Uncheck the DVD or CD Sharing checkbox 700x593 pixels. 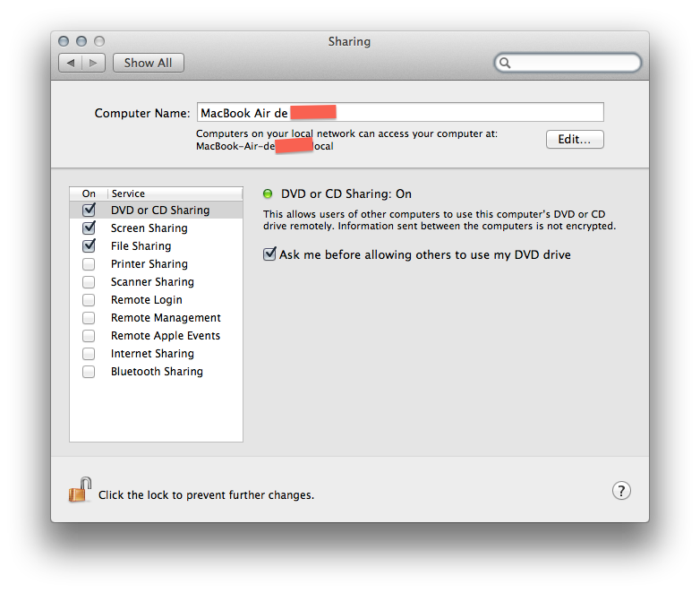coord(89,211)
